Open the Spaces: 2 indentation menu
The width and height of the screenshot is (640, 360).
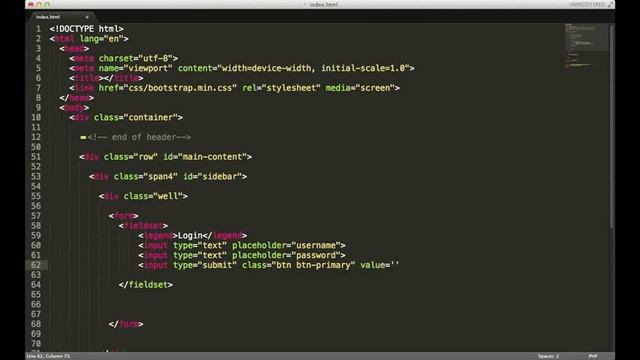548,356
